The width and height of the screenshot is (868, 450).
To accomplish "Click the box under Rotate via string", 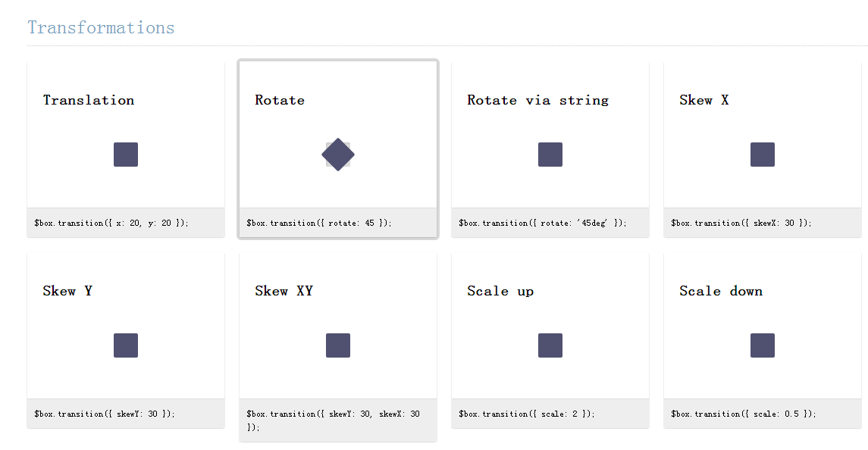I will (550, 155).
